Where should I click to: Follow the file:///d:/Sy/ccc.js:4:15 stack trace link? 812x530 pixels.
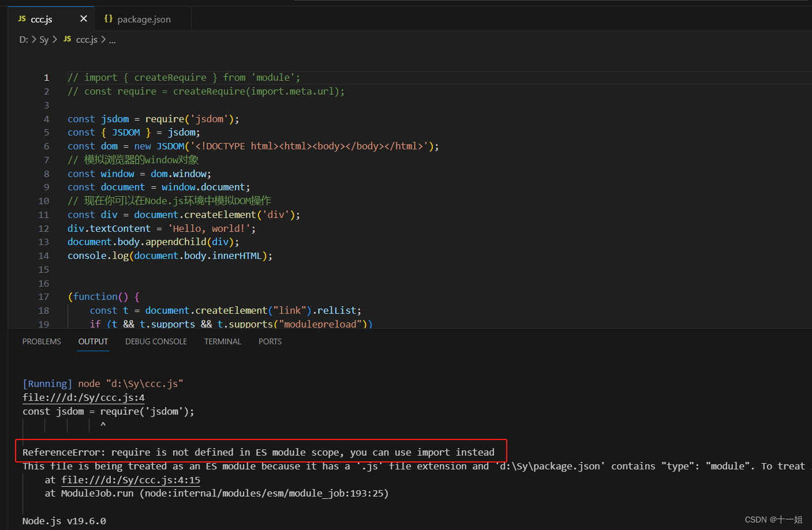(x=130, y=479)
